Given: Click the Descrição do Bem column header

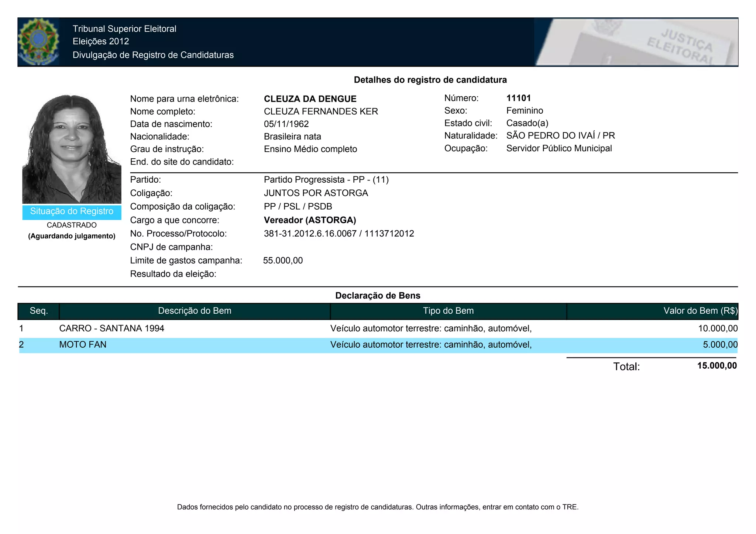Looking at the screenshot, I should 195,311.
